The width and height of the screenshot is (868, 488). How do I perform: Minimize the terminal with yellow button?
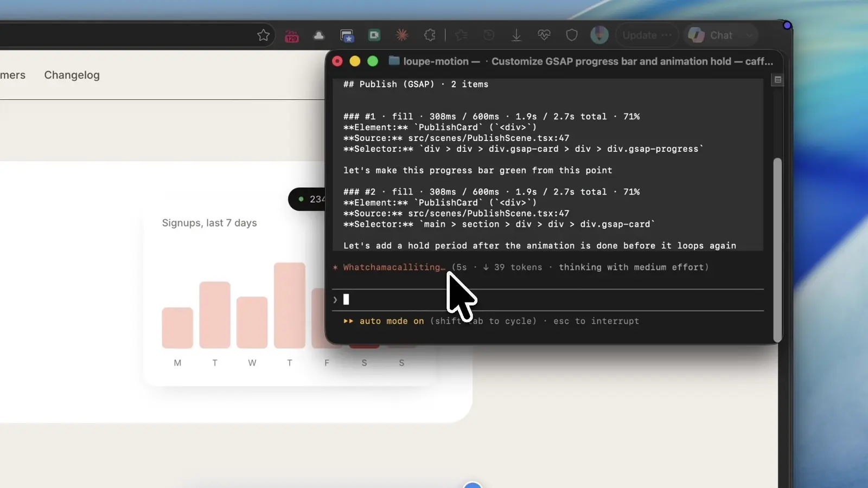pos(355,61)
